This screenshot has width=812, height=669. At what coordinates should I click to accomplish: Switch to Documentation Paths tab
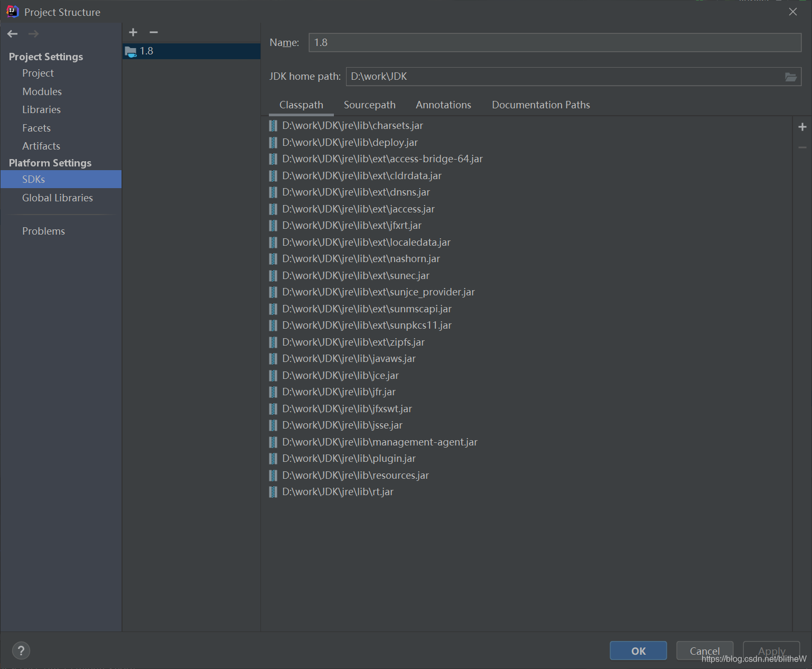(x=541, y=105)
